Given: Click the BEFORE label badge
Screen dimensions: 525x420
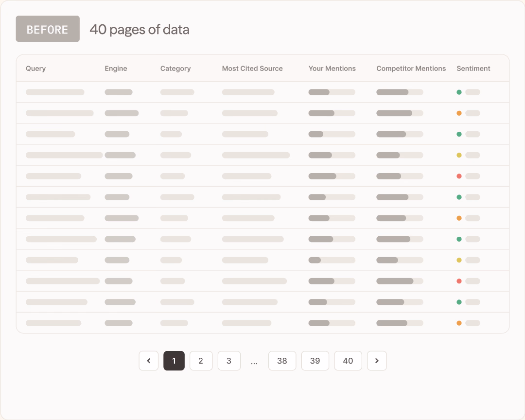Looking at the screenshot, I should point(48,29).
